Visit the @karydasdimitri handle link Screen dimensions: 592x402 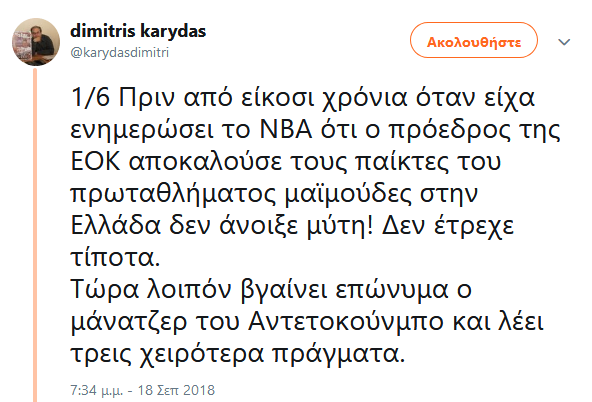pyautogui.click(x=120, y=52)
